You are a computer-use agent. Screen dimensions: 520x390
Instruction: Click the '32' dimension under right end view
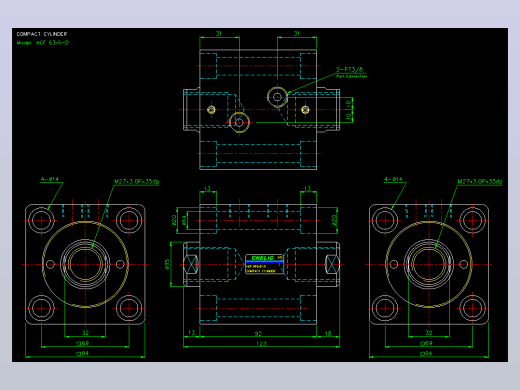[429, 333]
